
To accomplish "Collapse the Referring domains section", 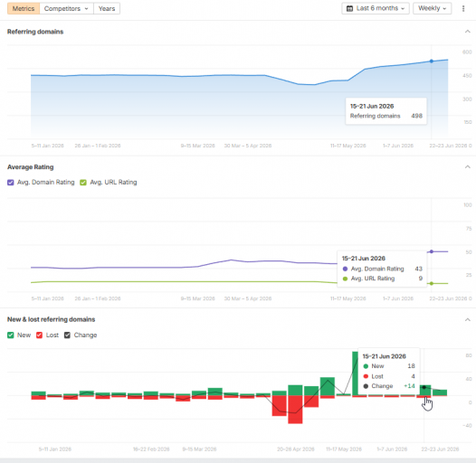I will tap(468, 32).
